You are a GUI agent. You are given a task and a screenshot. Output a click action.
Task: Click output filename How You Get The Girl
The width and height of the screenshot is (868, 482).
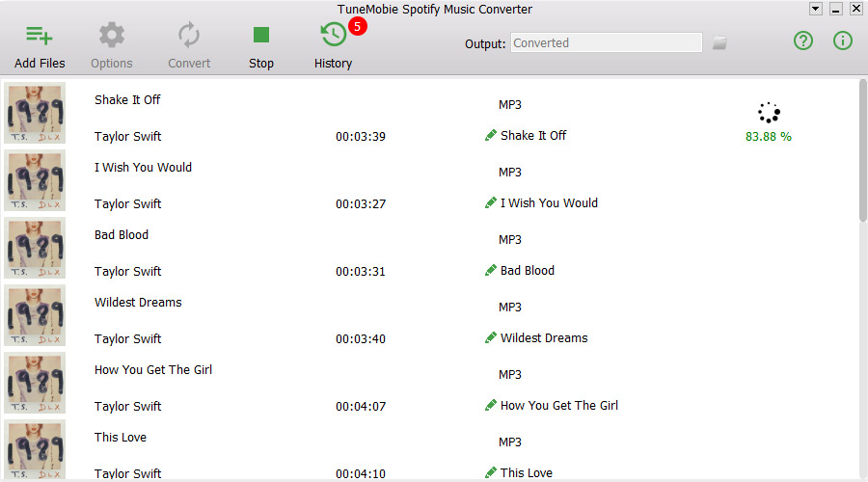tap(559, 405)
